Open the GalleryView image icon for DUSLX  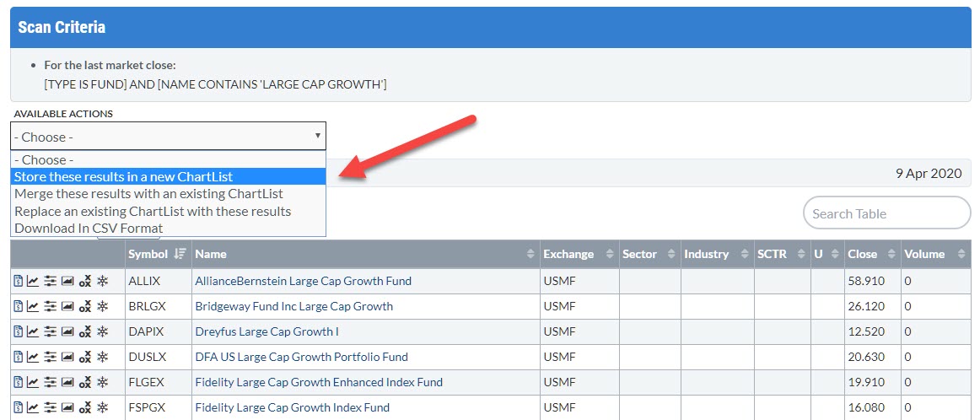pos(67,358)
